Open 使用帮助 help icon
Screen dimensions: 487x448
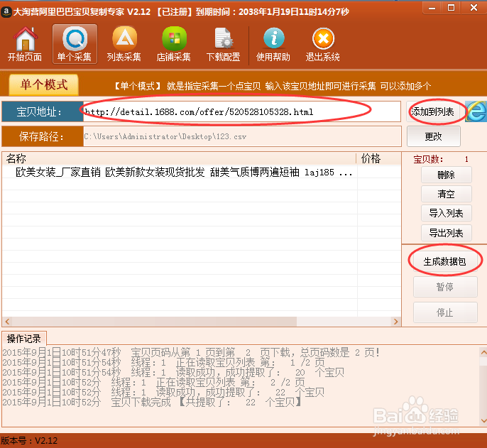[273, 44]
